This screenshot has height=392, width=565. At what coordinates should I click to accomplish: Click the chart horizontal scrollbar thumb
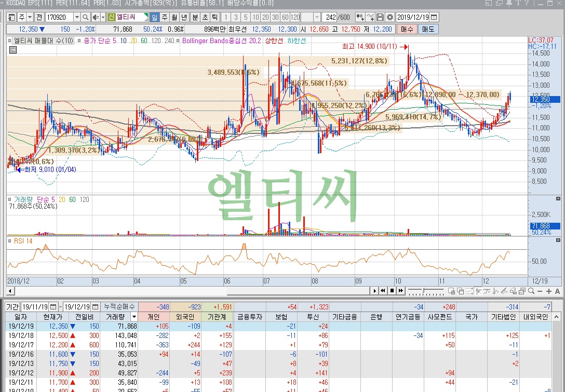coord(299,291)
